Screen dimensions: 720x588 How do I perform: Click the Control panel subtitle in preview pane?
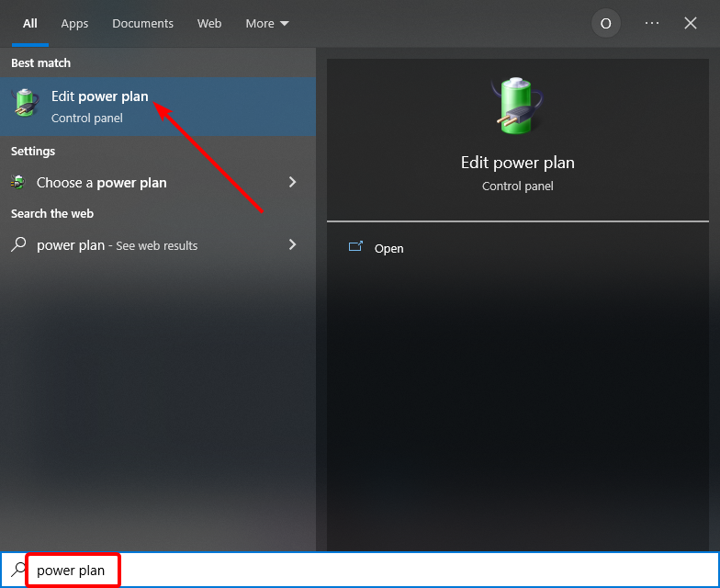click(x=518, y=186)
